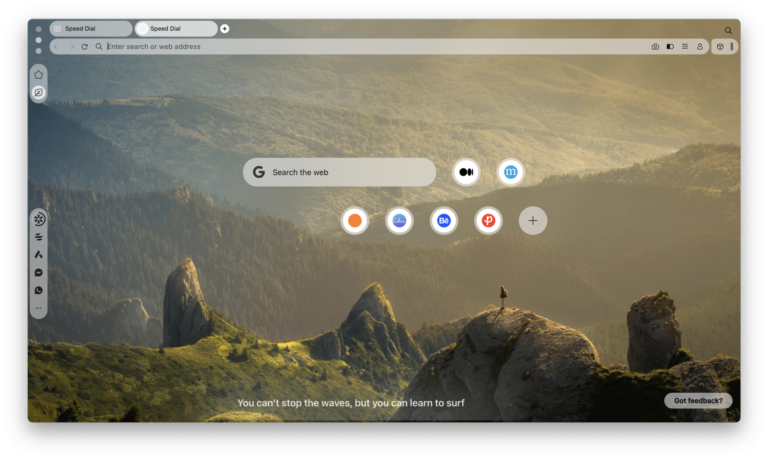
Task: Add a new speed dial site
Action: 533,220
